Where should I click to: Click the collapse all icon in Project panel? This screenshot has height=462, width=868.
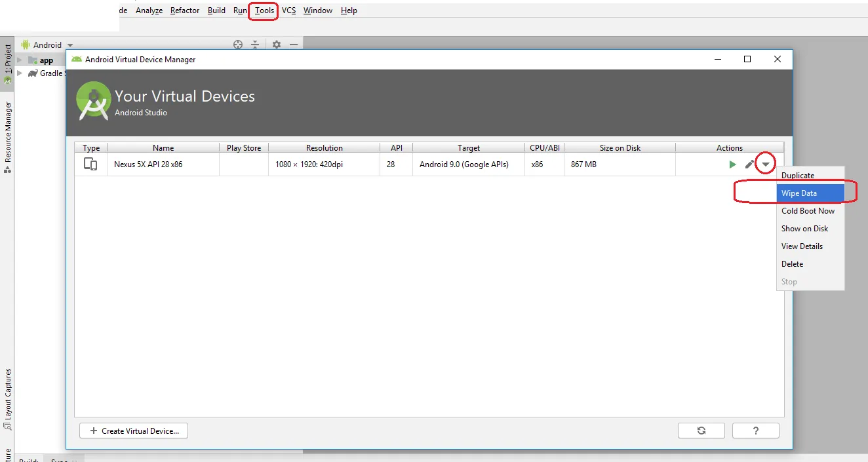(256, 45)
